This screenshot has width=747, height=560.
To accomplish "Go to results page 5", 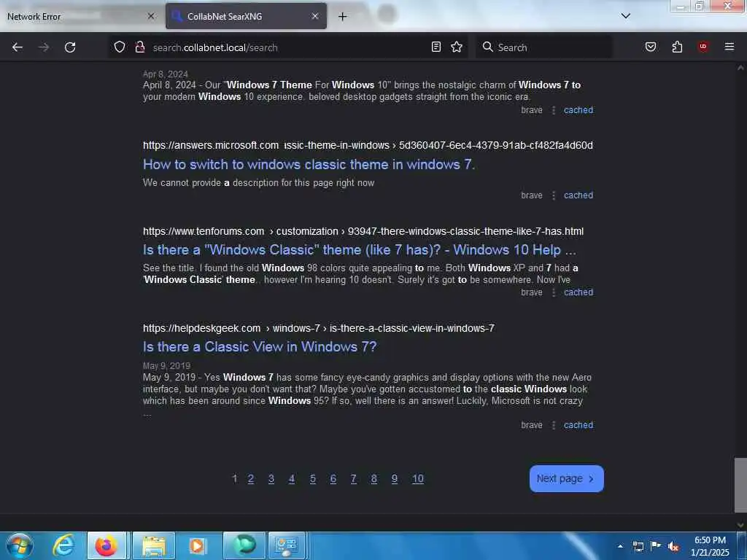I will coord(312,478).
